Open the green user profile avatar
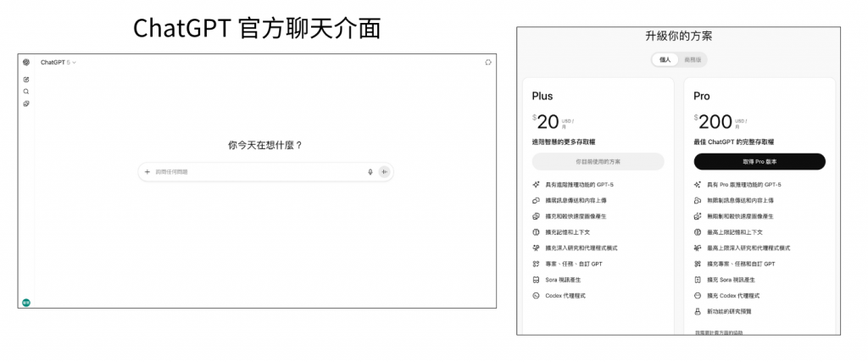868x362 pixels. [26, 303]
